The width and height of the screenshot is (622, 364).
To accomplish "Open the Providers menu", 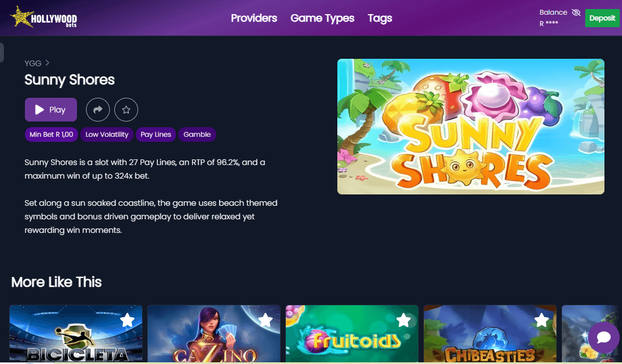I will click(254, 18).
